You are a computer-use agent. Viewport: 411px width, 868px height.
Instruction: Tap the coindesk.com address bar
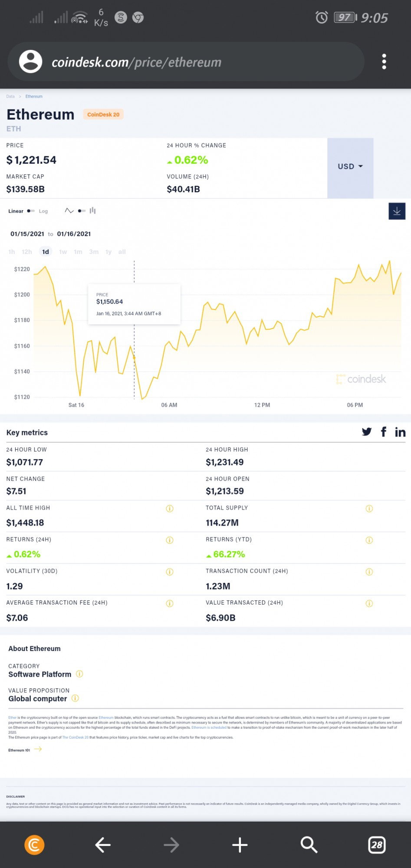186,62
